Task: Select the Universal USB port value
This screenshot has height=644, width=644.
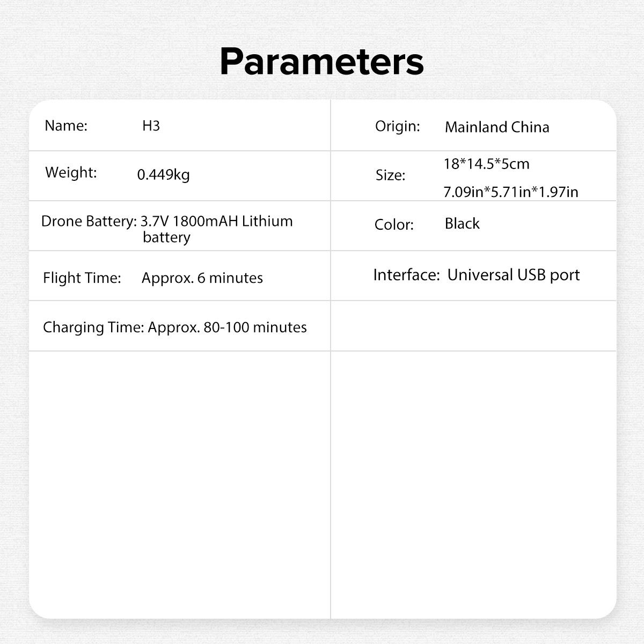Action: pos(514,275)
